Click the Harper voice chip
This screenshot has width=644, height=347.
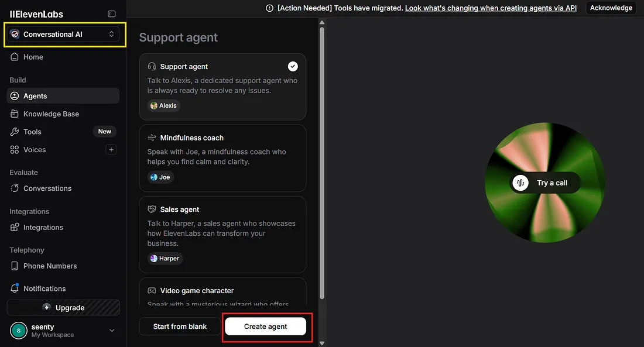point(165,258)
